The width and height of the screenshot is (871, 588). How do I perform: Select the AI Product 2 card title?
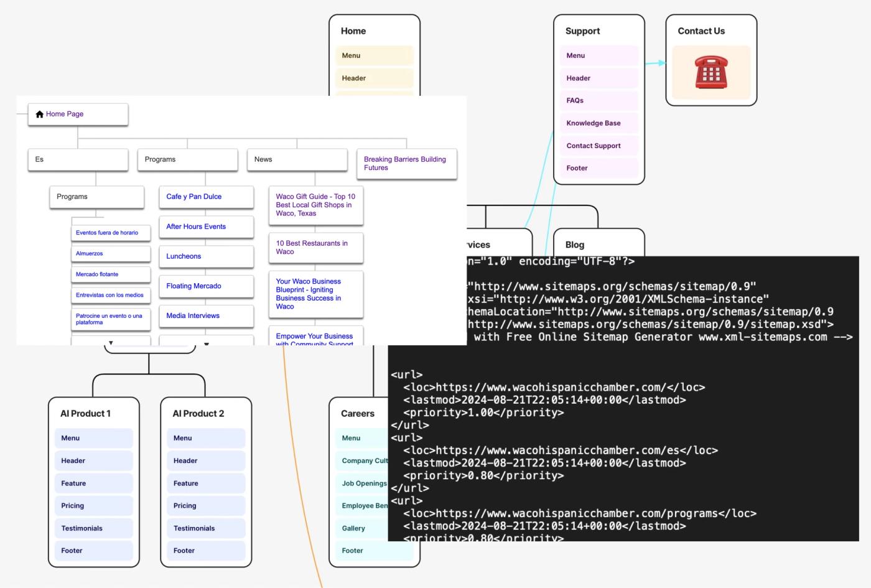click(198, 414)
